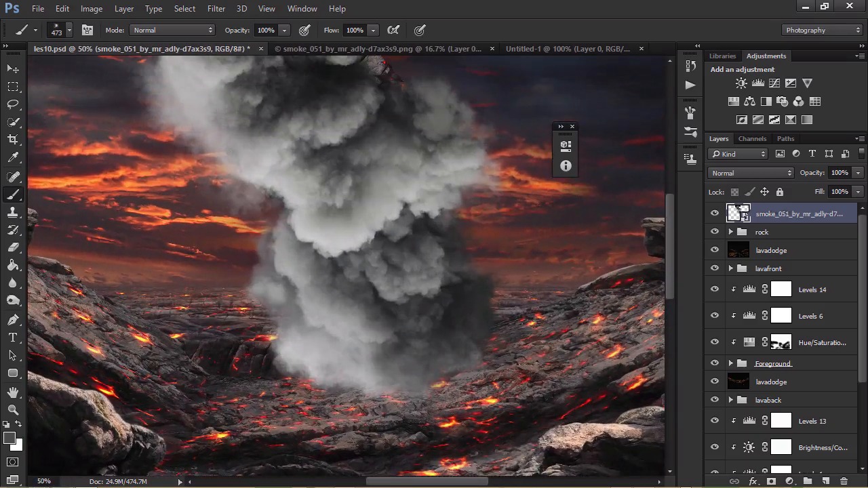The height and width of the screenshot is (488, 868).
Task: Toggle pressure for opacity
Action: click(304, 30)
